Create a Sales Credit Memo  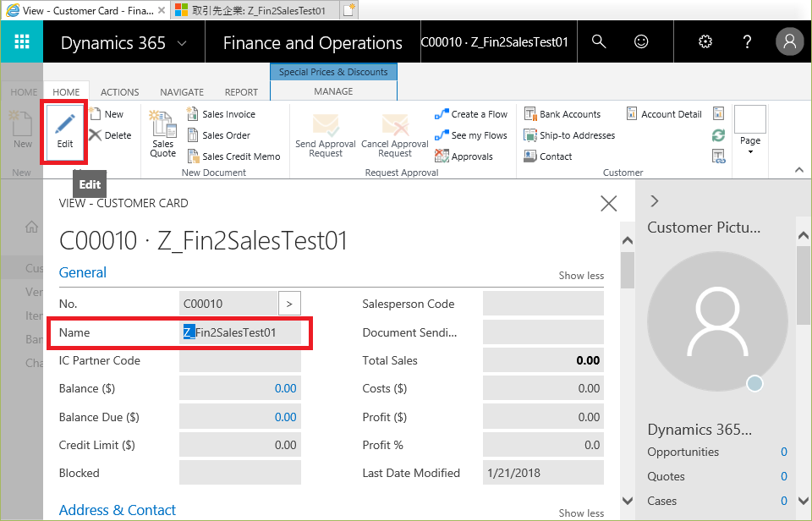click(x=233, y=156)
